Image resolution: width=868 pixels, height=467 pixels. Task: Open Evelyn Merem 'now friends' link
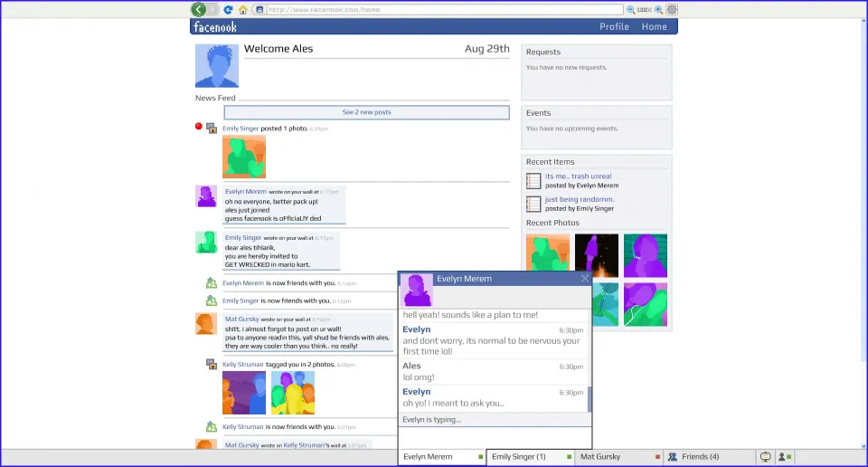pyautogui.click(x=243, y=283)
